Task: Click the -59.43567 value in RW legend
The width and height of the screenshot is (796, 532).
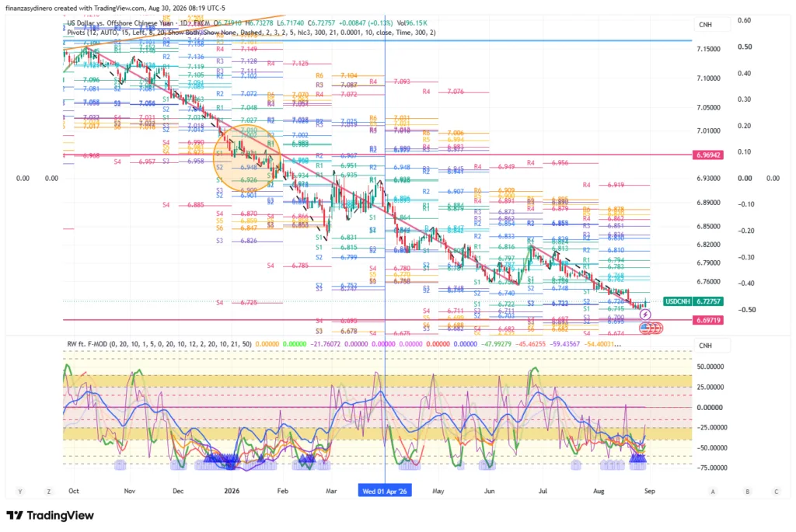Action: (x=564, y=344)
